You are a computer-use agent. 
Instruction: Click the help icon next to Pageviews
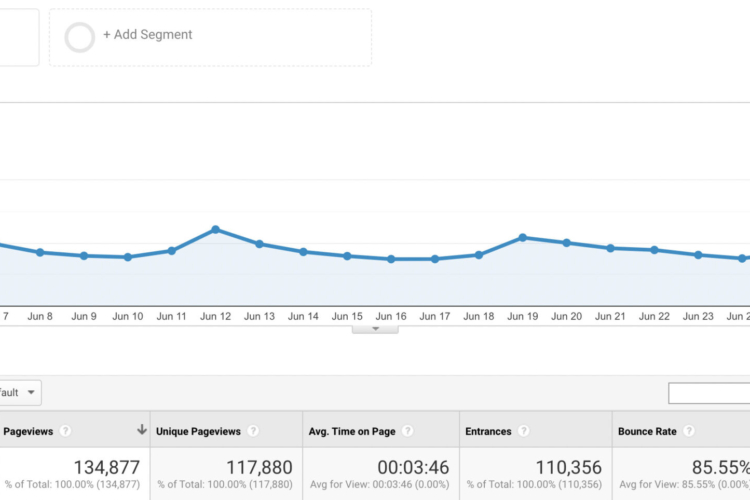(x=65, y=431)
